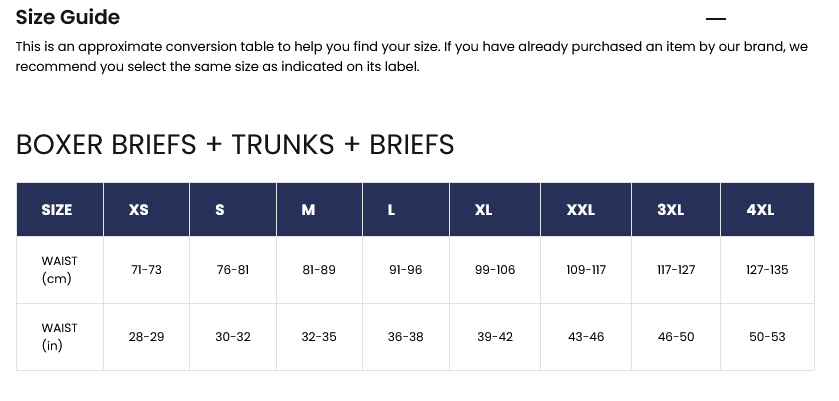The width and height of the screenshot is (839, 401).
Task: Select the 28-29 inch waist cell
Action: pos(146,337)
